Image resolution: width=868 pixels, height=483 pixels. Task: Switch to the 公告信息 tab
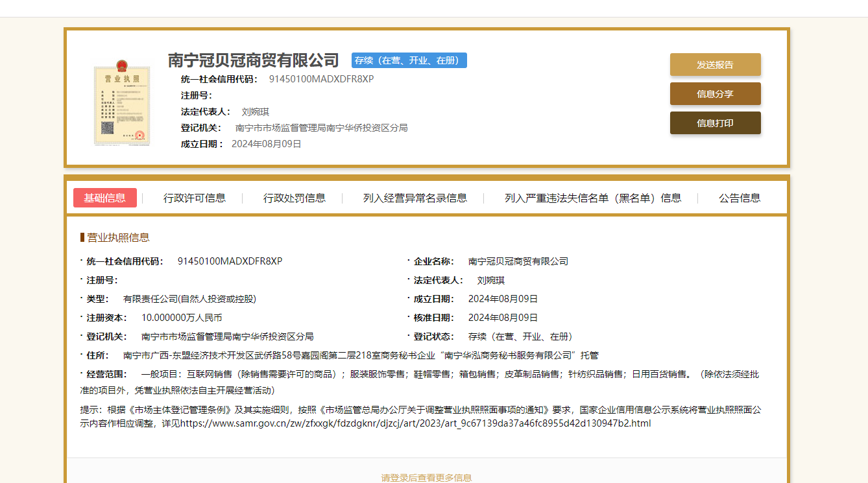740,198
